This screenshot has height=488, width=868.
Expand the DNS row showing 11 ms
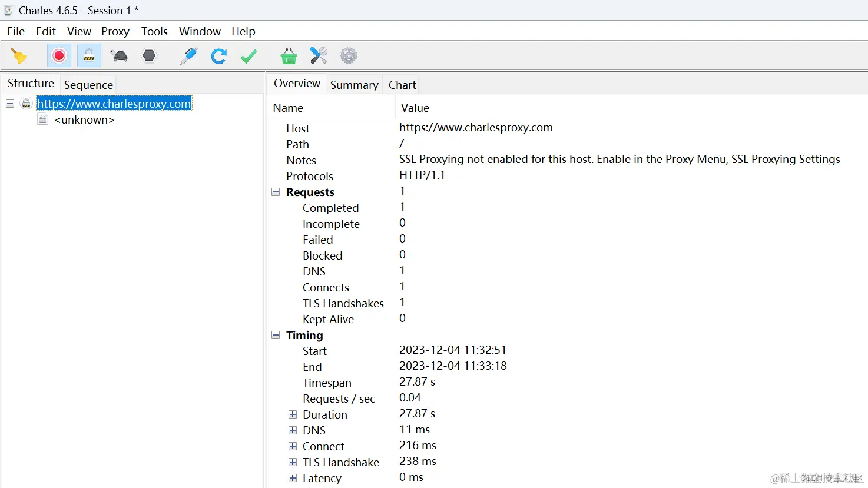tap(293, 430)
